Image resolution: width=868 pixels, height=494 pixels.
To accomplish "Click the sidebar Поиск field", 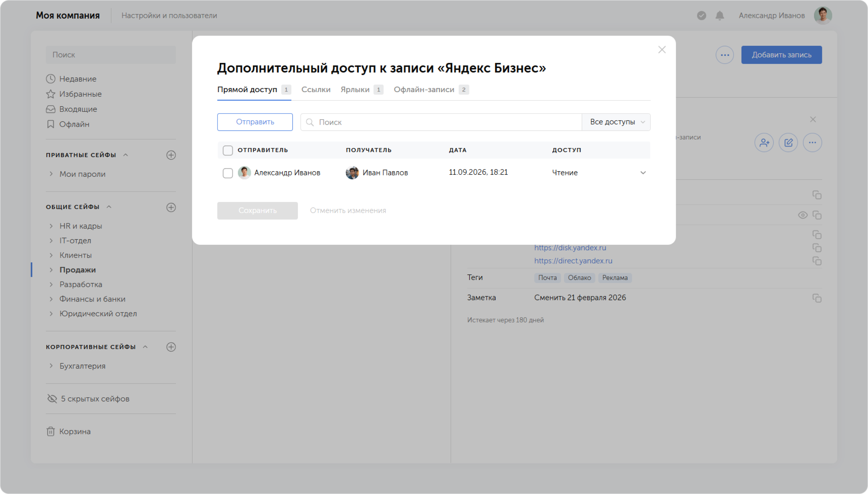I will tap(111, 55).
